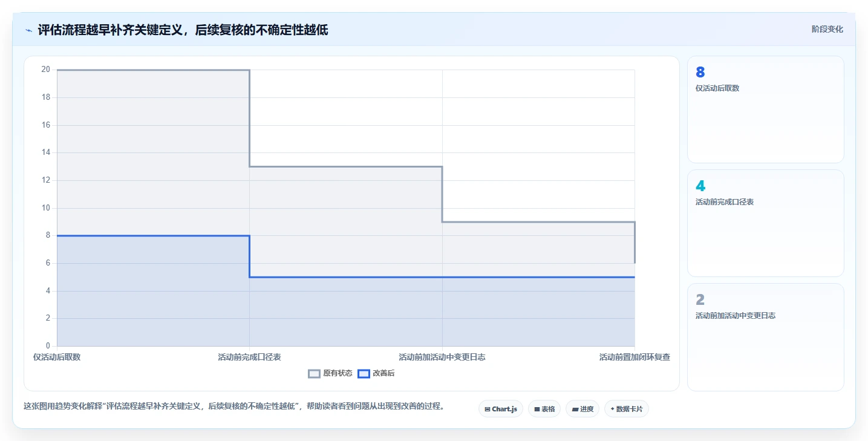Click the blue 改善后 legend swatch

[364, 374]
